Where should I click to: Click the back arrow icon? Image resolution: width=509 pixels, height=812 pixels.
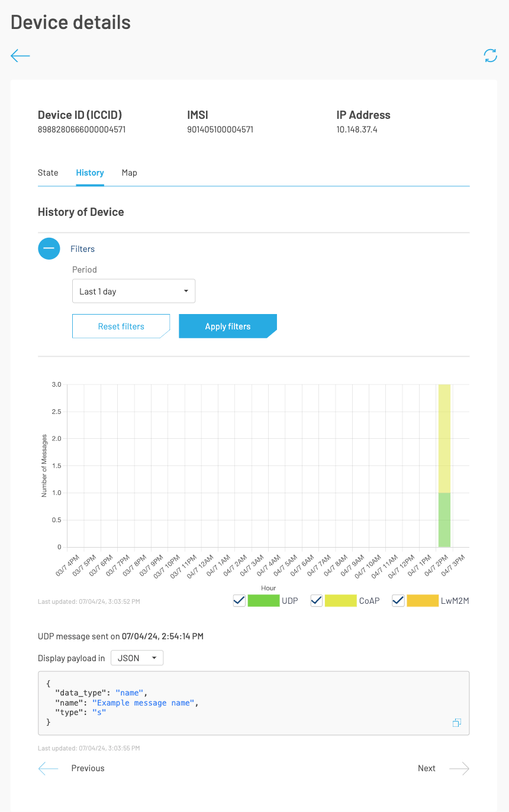(20, 56)
